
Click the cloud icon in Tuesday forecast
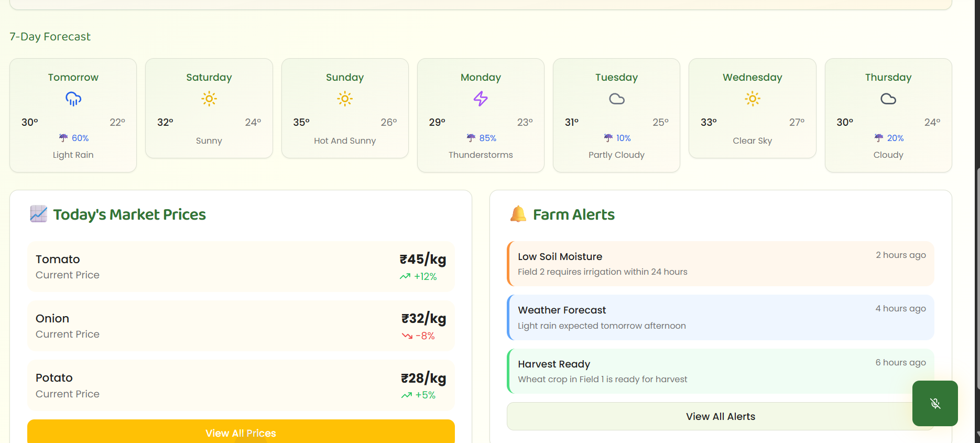click(x=617, y=99)
